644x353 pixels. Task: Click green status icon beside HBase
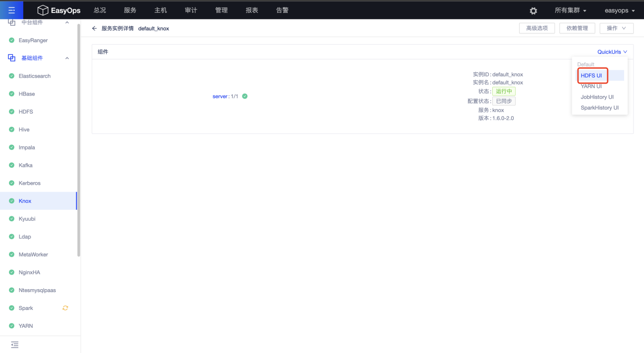tap(11, 94)
